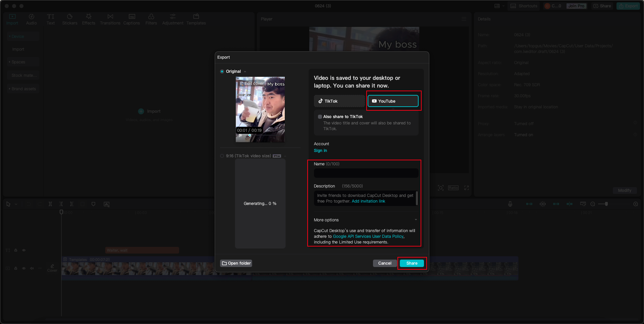This screenshot has height=324, width=644.
Task: Open the Text tab
Action: pyautogui.click(x=51, y=19)
